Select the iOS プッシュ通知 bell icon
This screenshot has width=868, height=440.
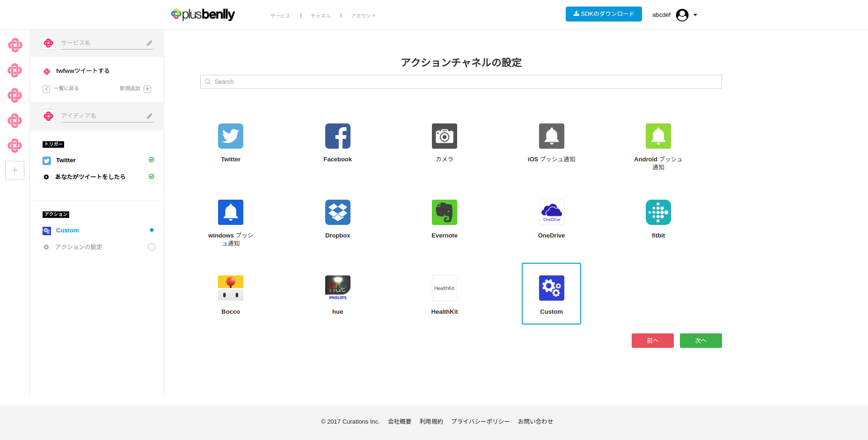[x=552, y=136]
